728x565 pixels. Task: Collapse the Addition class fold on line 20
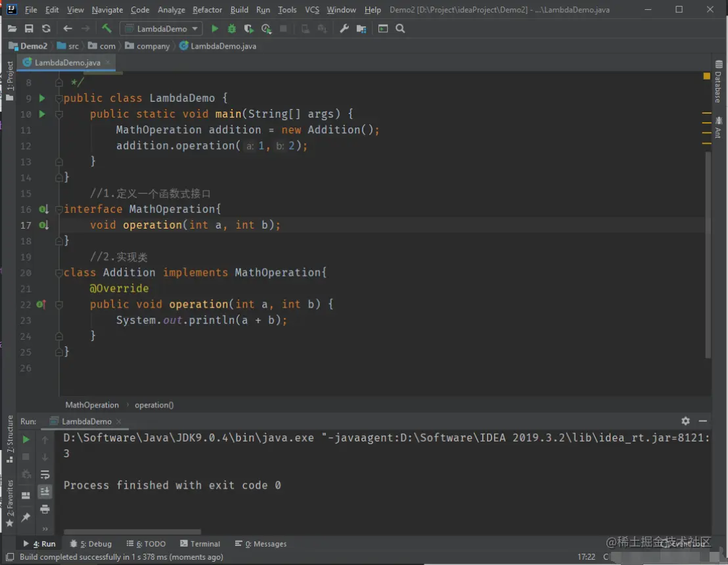click(59, 273)
